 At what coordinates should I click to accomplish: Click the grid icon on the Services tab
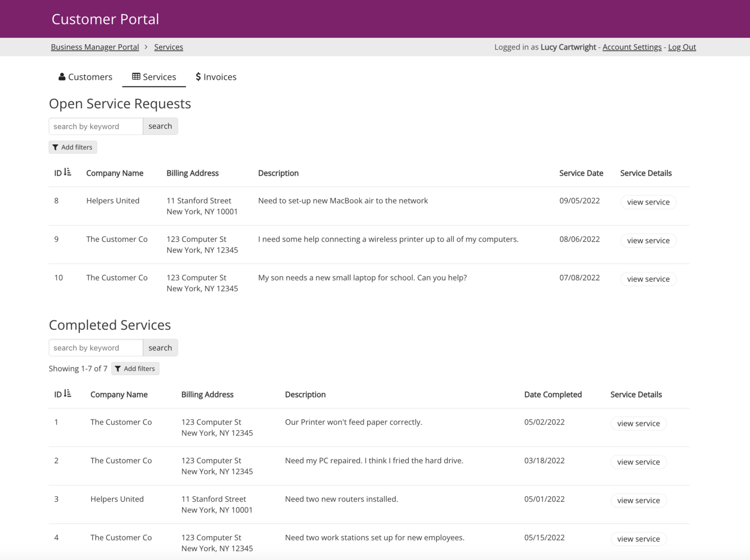tap(135, 76)
